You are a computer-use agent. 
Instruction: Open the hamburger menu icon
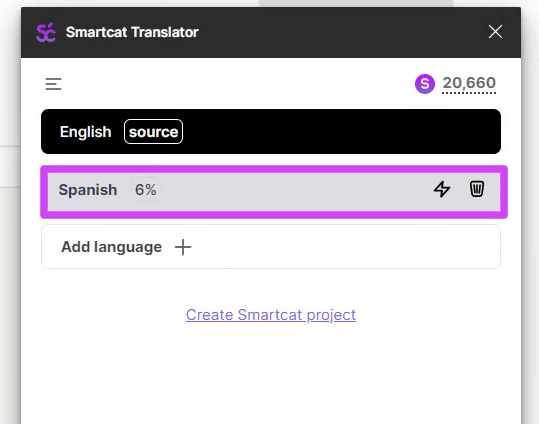pyautogui.click(x=53, y=84)
